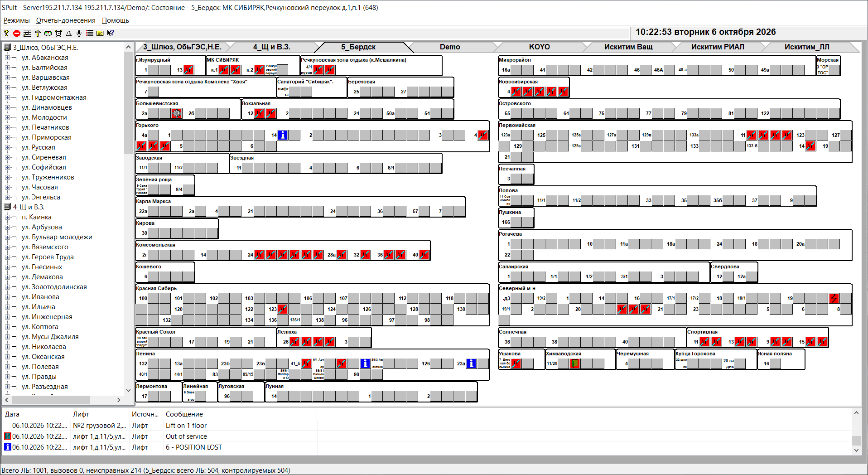Click the alarm clock toolbar icon
This screenshot has width=868, height=475.
coord(58,33)
